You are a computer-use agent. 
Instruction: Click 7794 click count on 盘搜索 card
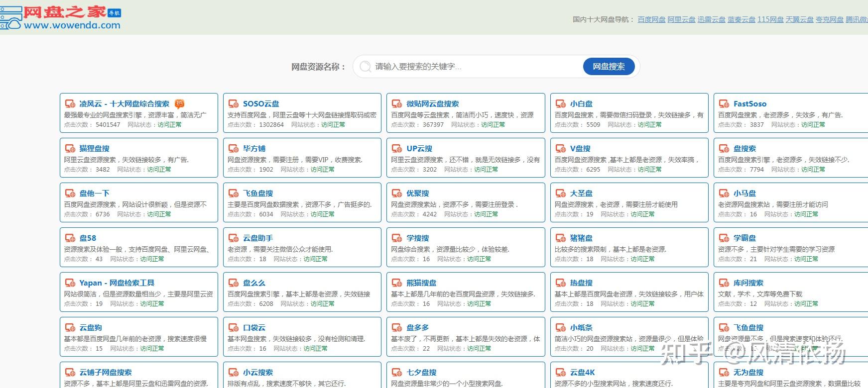tap(757, 170)
